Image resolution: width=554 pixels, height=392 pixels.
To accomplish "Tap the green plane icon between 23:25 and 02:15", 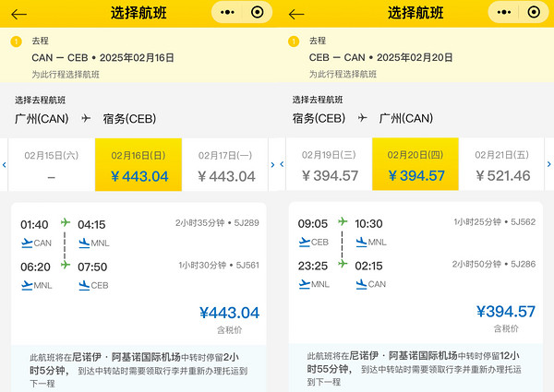I will pyautogui.click(x=343, y=264).
